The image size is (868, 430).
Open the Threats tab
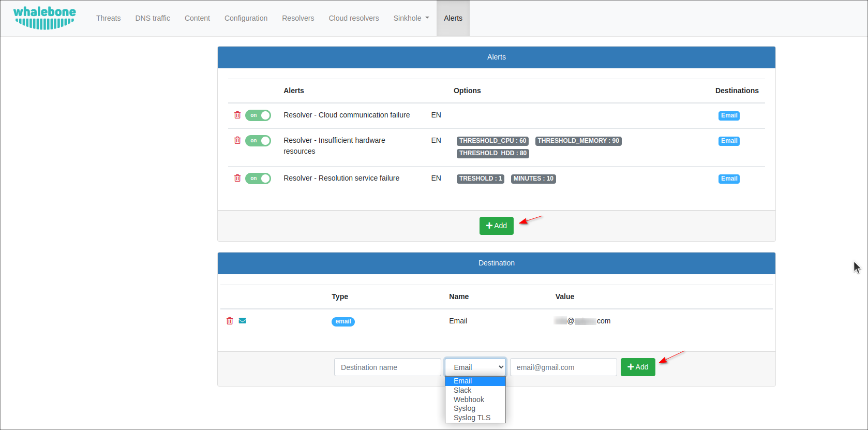click(x=108, y=18)
